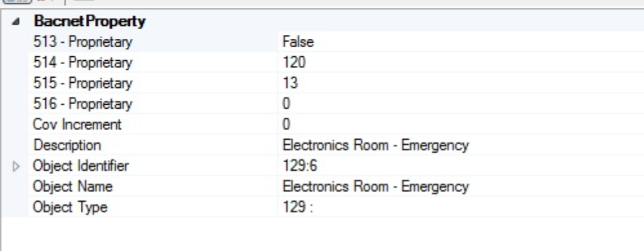The image size is (644, 251).
Task: Select the Cov Increment row label
Action: coord(78,124)
